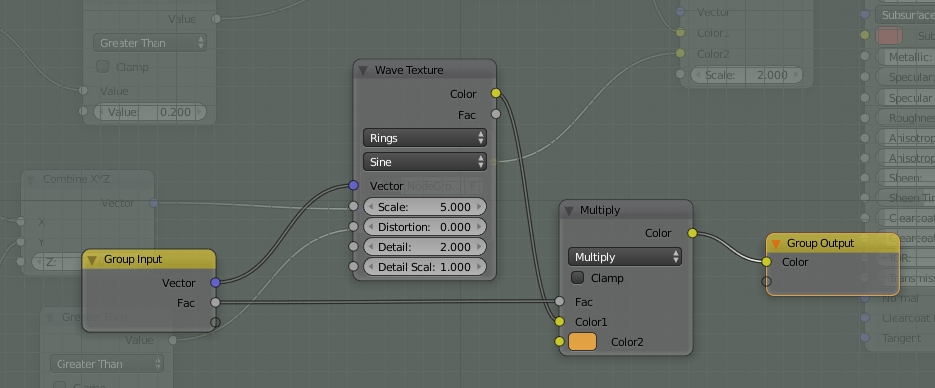Click the Group Input Fac output socket

pyautogui.click(x=215, y=303)
